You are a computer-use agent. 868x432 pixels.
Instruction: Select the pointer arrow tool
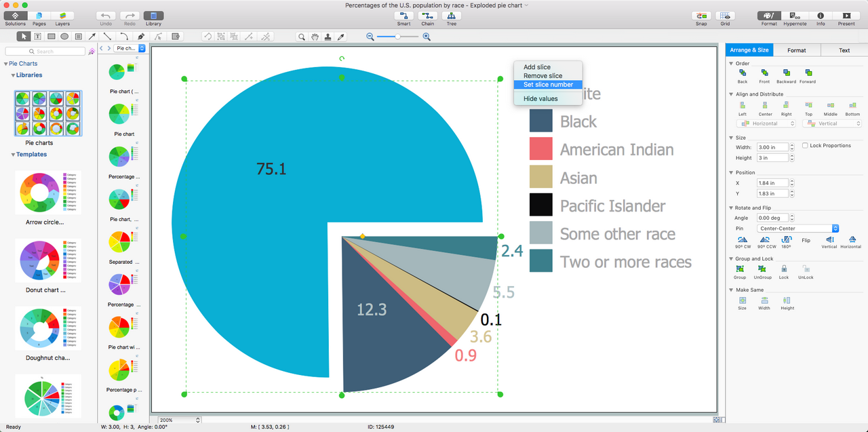tap(24, 37)
